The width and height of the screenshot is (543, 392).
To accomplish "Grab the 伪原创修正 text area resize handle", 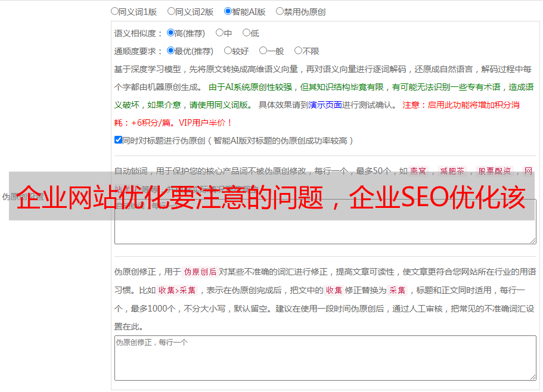I will (532, 377).
